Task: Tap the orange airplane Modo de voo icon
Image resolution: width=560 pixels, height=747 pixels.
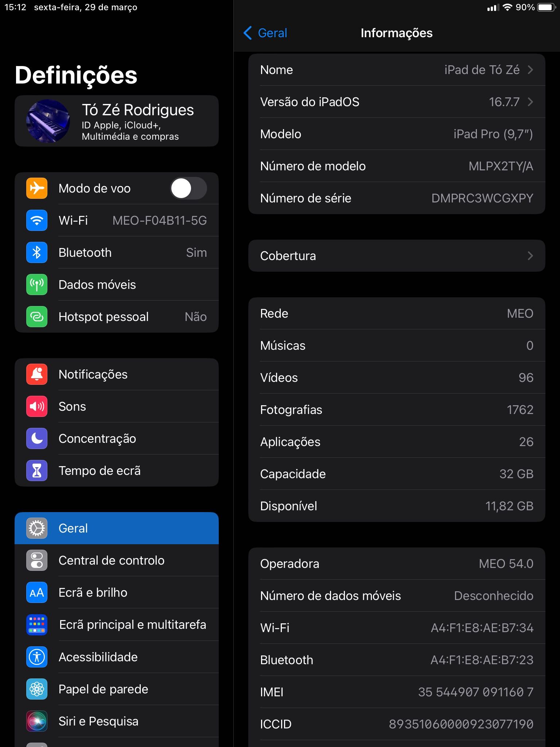Action: click(37, 188)
